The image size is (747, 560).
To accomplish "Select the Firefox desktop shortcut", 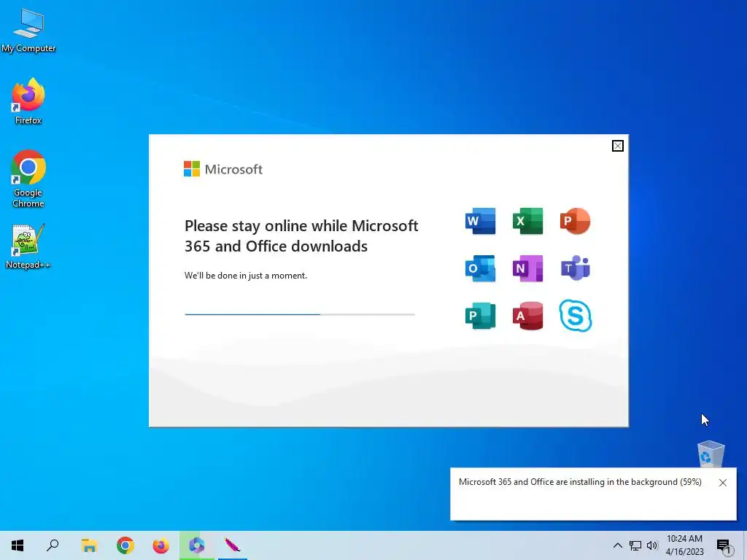I will tap(28, 101).
